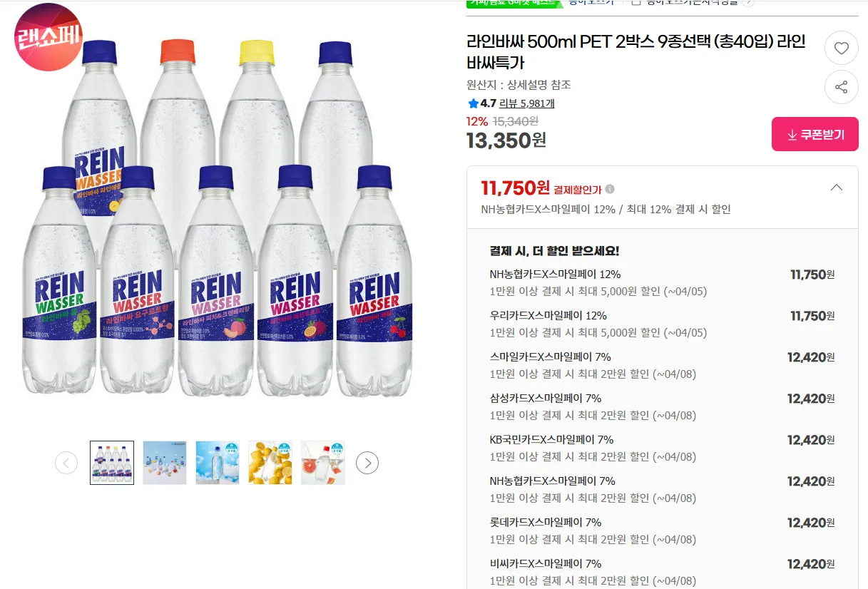The width and height of the screenshot is (868, 589).
Task: Click the share icon button
Action: [x=842, y=88]
